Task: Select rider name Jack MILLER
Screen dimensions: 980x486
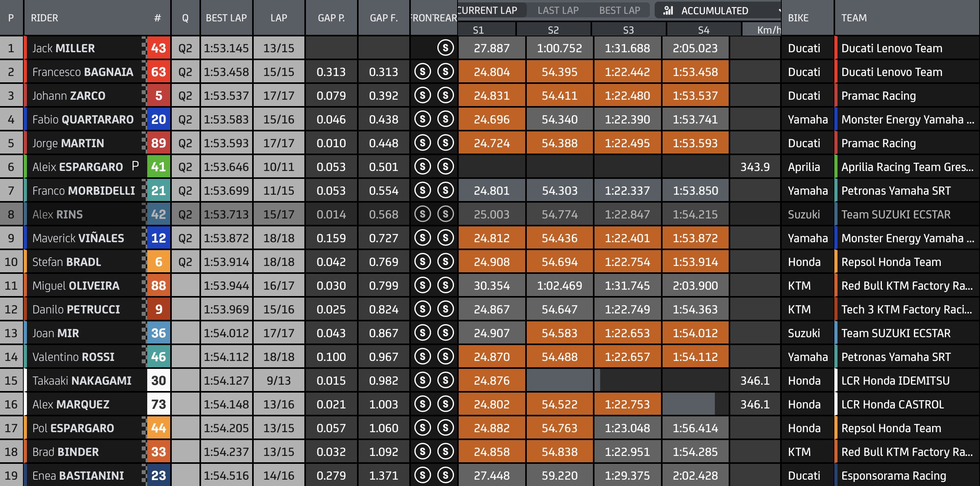Action: click(64, 48)
